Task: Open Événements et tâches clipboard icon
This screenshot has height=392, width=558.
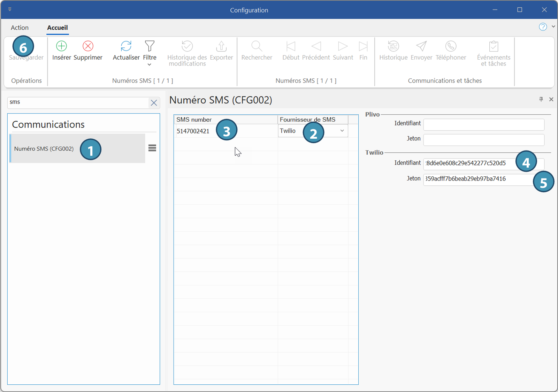Action: click(x=494, y=46)
